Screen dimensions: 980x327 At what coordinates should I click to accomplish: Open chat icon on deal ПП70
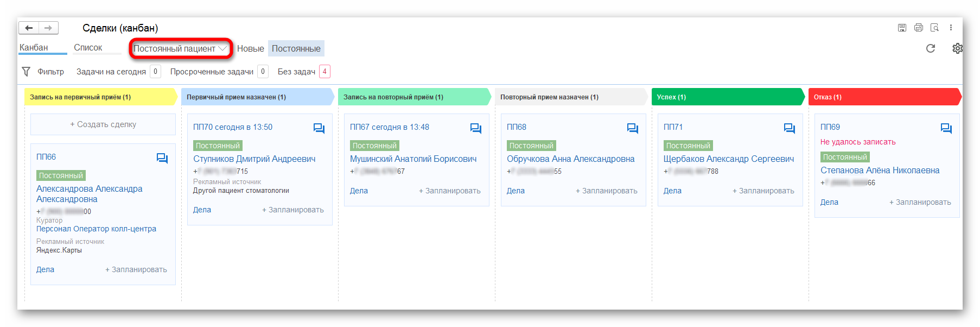pyautogui.click(x=319, y=128)
